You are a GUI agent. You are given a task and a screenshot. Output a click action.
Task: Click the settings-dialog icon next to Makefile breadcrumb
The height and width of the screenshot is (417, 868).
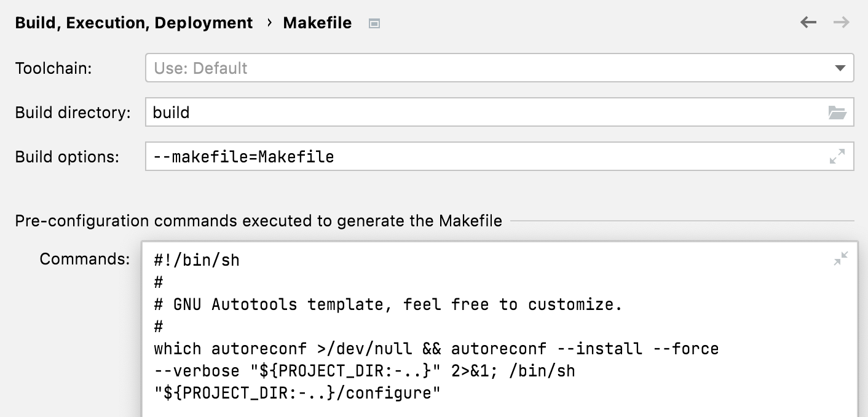374,23
